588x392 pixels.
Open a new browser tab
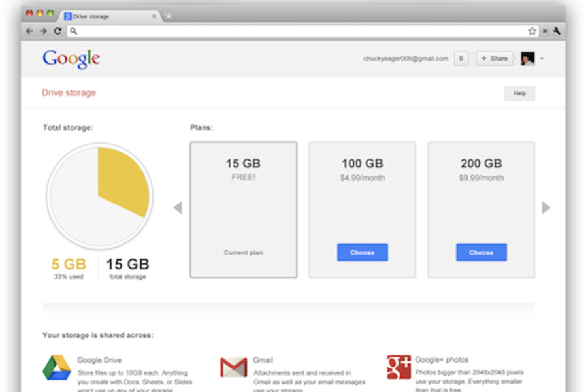(168, 16)
